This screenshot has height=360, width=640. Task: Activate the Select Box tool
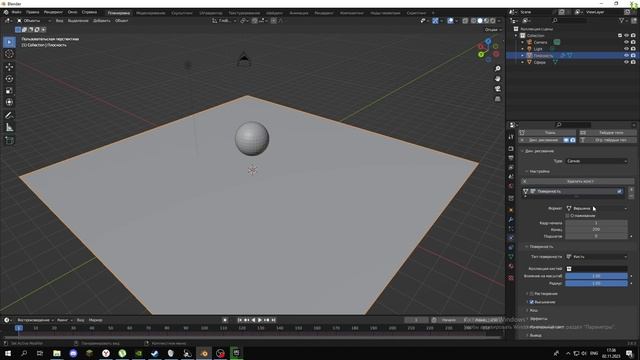[9, 42]
